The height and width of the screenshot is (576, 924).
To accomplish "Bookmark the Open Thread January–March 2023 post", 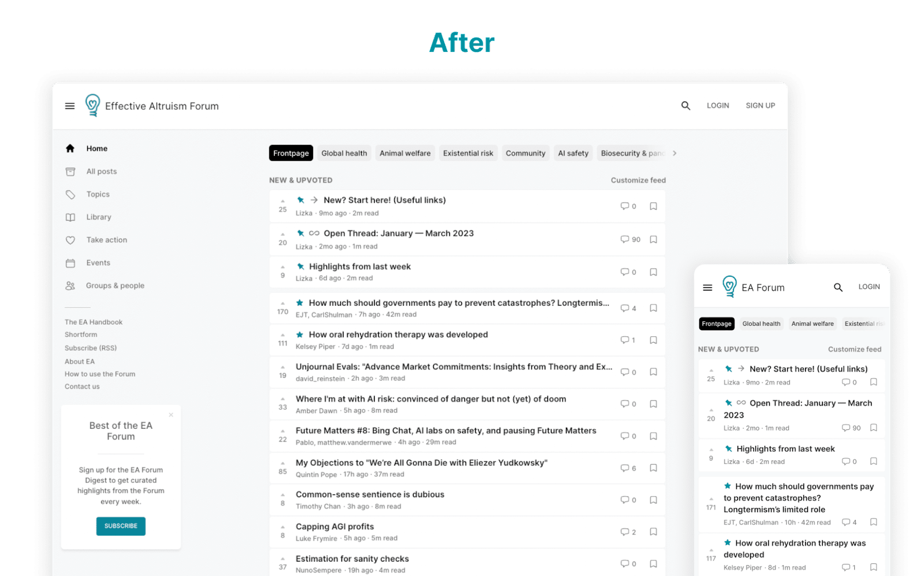I will [653, 239].
